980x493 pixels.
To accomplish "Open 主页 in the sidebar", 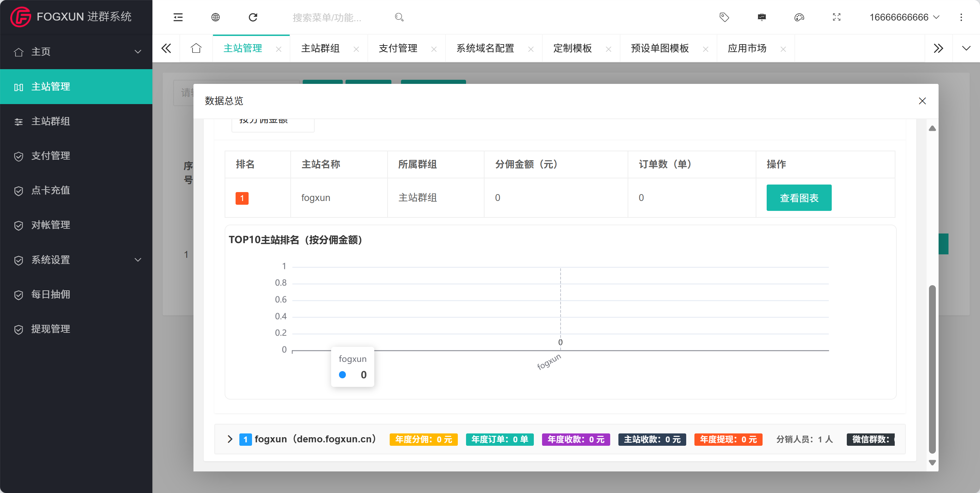I will (76, 52).
